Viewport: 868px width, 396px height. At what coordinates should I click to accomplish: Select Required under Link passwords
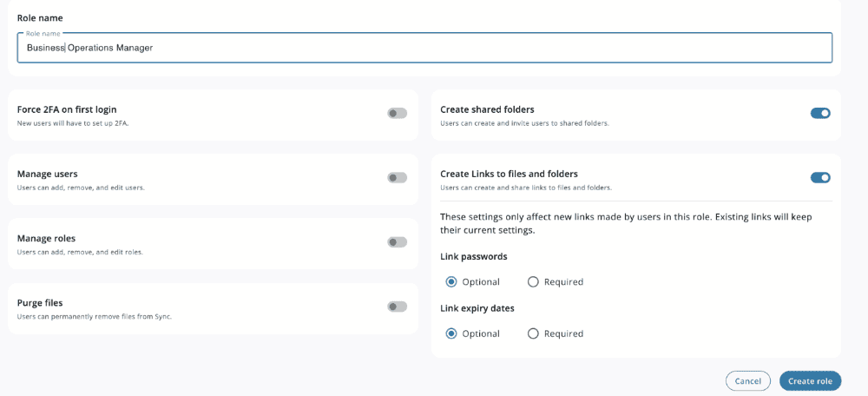(x=533, y=281)
